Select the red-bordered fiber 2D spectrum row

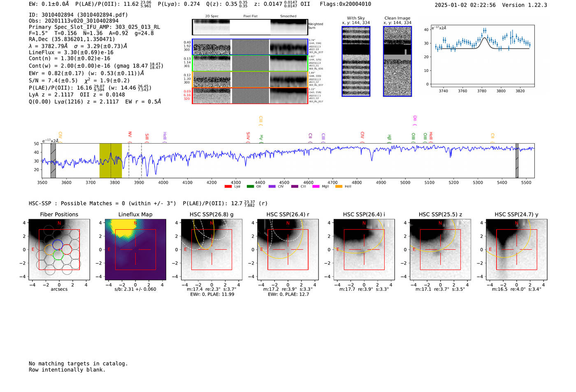pyautogui.click(x=250, y=95)
